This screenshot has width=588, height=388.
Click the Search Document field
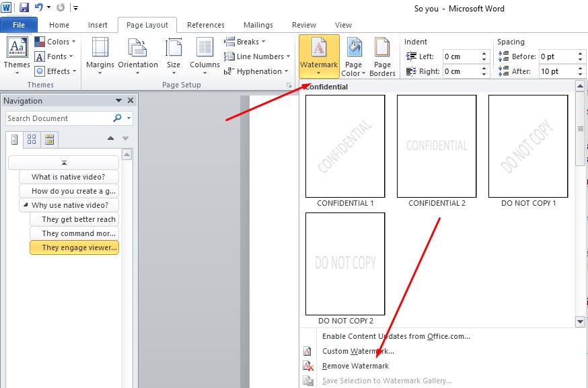[58, 118]
